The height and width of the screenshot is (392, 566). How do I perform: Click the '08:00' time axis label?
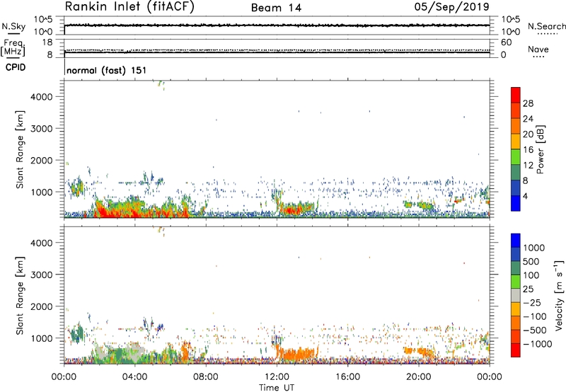pos(206,377)
